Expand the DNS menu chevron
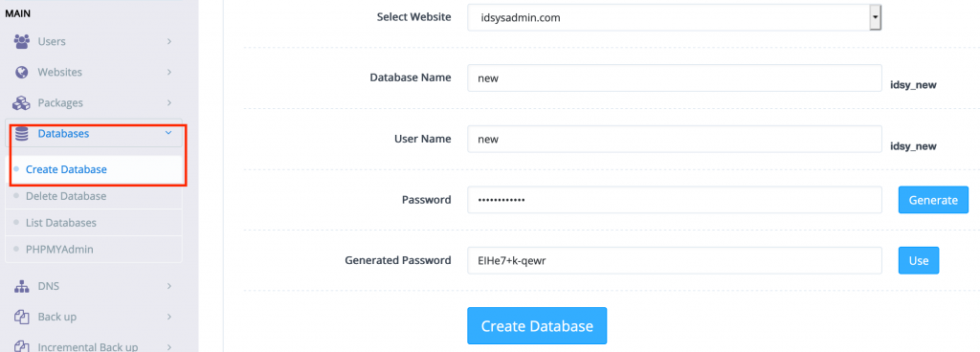 (x=169, y=286)
